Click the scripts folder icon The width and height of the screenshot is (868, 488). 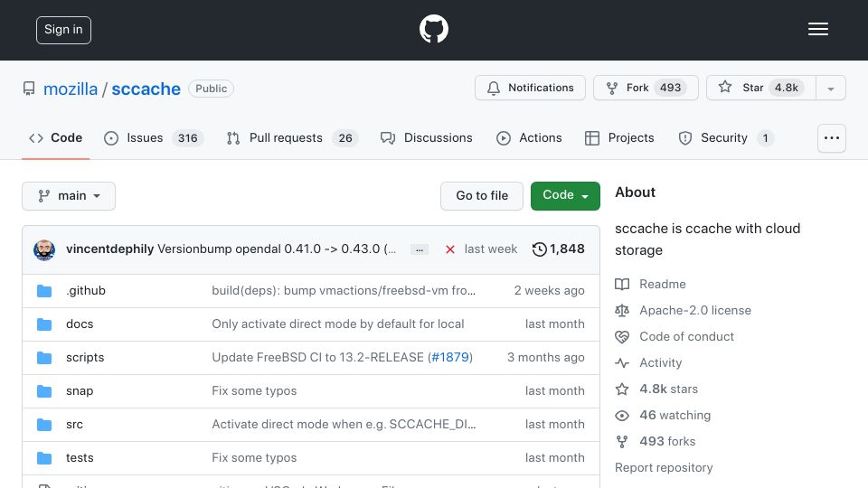(x=44, y=358)
